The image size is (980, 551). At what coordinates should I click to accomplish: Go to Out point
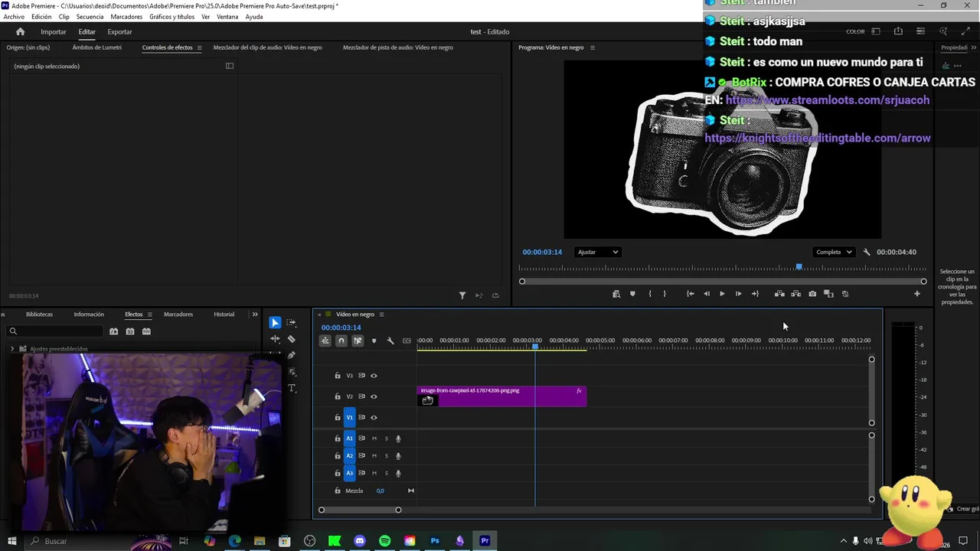[x=756, y=294]
